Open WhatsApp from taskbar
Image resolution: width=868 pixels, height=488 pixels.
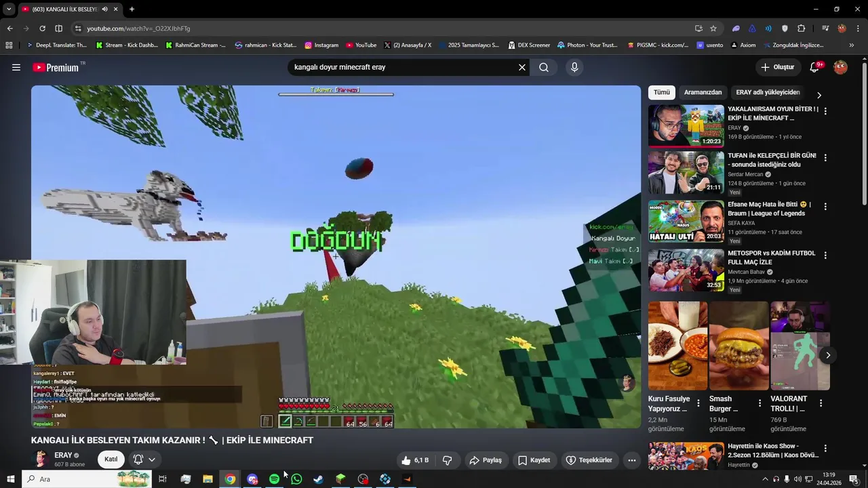point(296,479)
